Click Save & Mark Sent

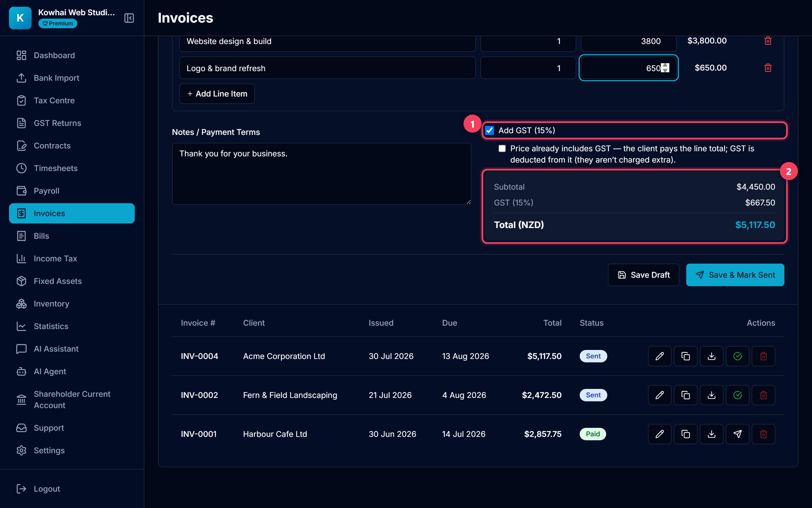click(x=735, y=275)
